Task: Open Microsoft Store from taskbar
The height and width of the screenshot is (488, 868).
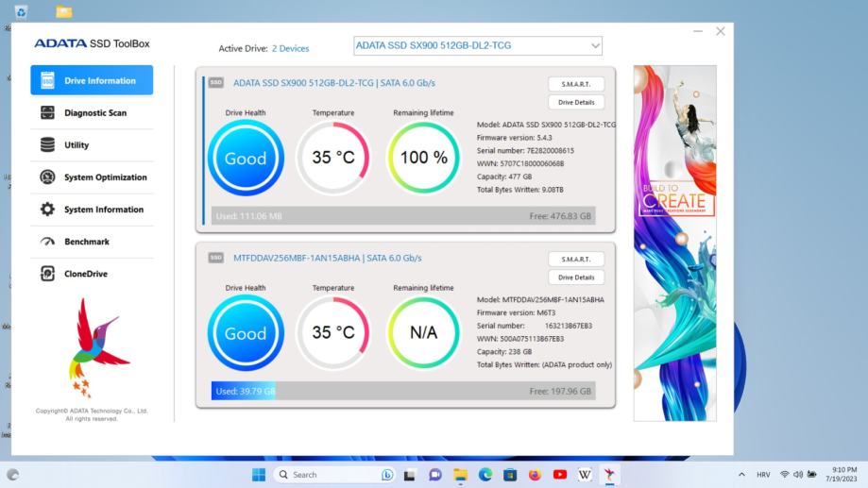Action: click(510, 475)
